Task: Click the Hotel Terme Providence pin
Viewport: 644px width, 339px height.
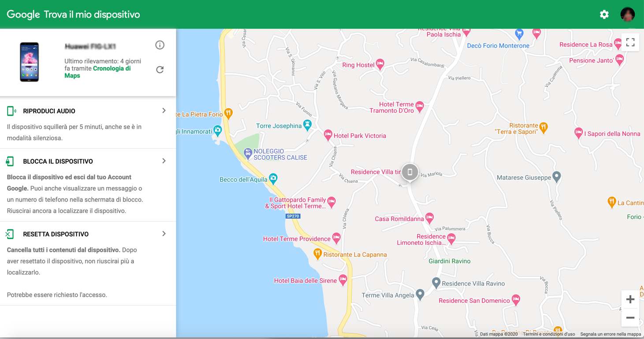Action: 336,238
